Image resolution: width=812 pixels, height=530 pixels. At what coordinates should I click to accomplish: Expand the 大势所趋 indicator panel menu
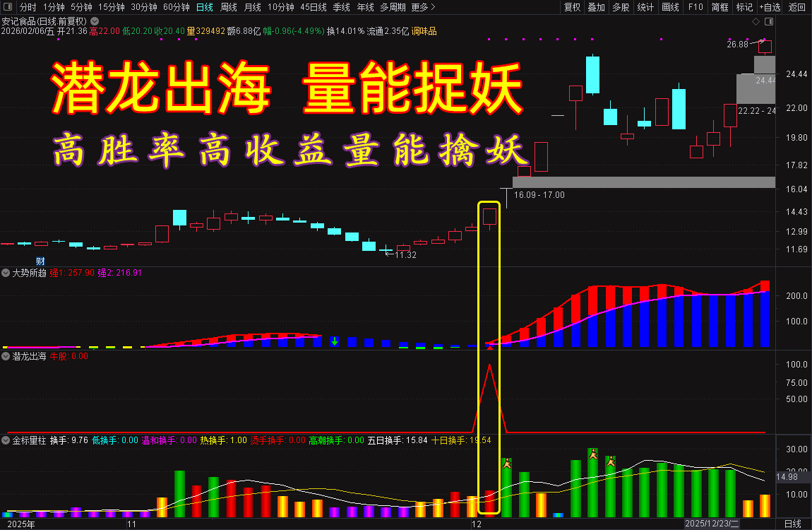[x=5, y=273]
